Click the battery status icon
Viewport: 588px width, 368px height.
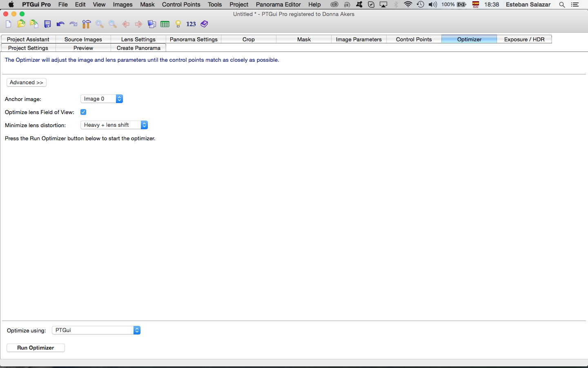pyautogui.click(x=461, y=4)
